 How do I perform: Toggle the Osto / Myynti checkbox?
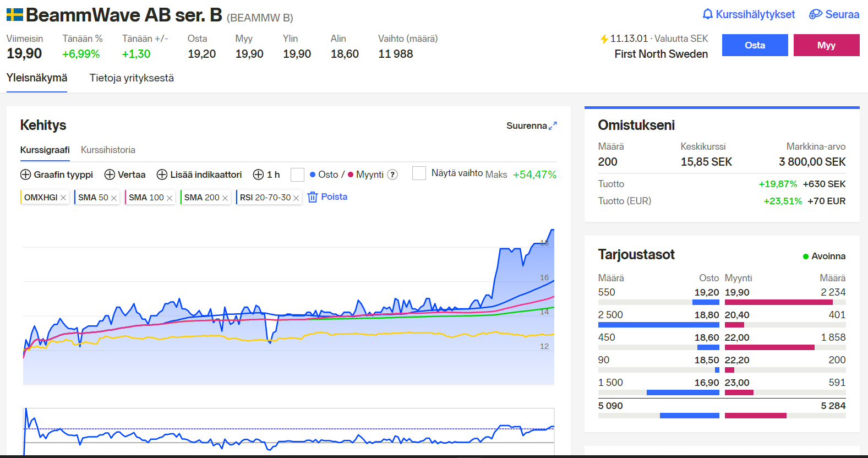(x=297, y=175)
